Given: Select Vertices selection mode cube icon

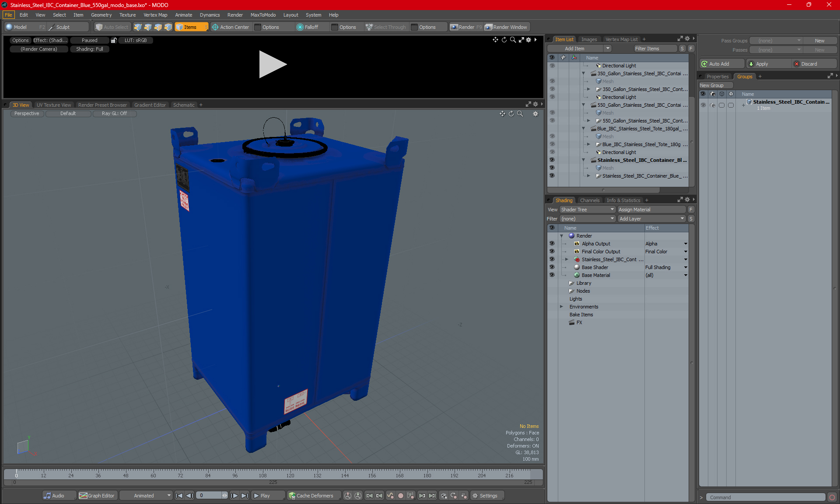Looking at the screenshot, I should (138, 27).
